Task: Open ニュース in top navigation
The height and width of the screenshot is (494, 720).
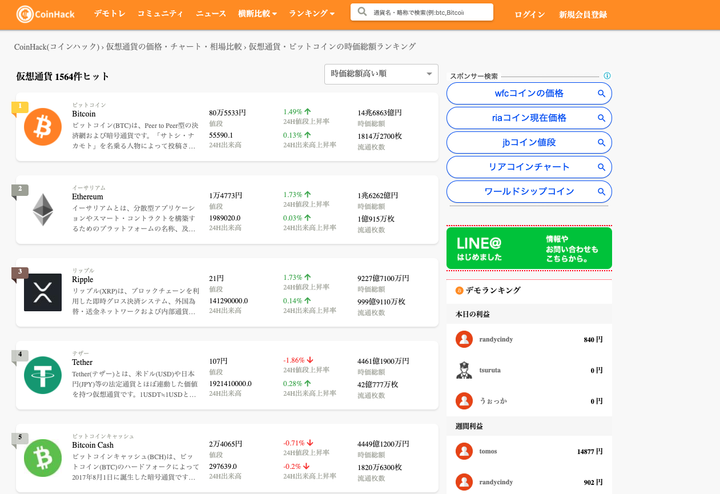Action: (211, 14)
